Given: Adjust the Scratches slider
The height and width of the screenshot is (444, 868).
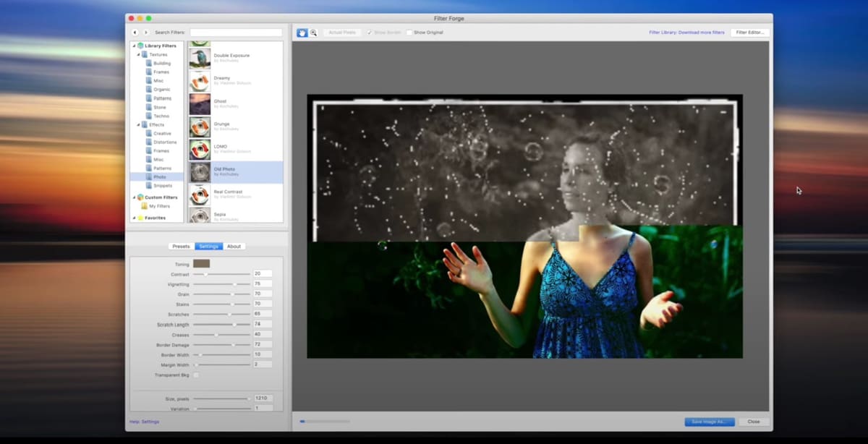Looking at the screenshot, I should click(x=221, y=315).
